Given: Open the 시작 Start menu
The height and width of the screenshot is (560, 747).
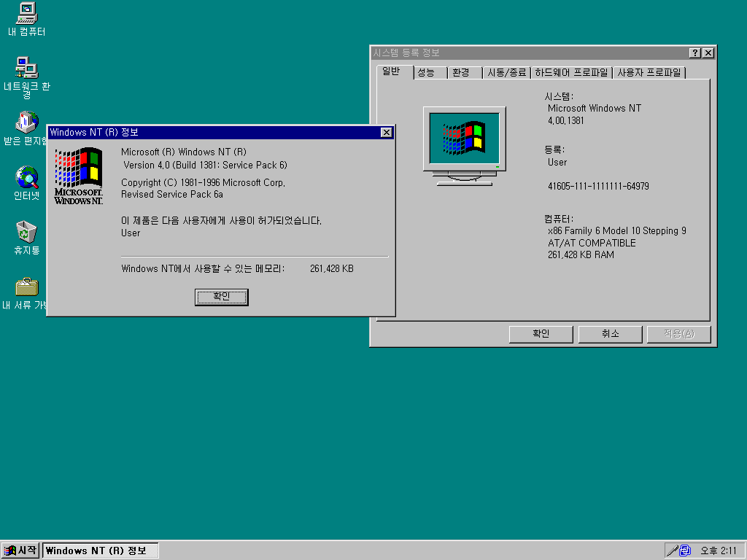Looking at the screenshot, I should point(20,551).
